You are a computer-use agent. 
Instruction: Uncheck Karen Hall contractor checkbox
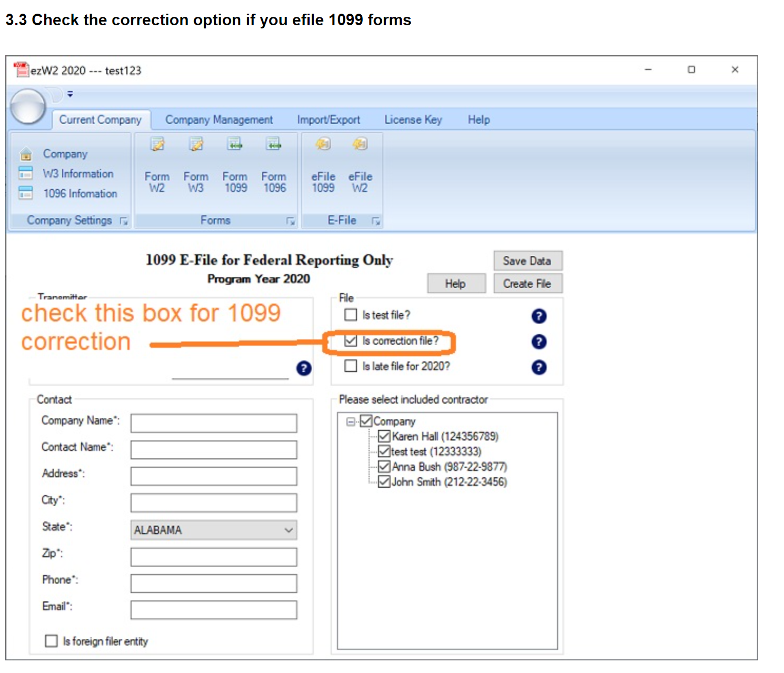[384, 436]
